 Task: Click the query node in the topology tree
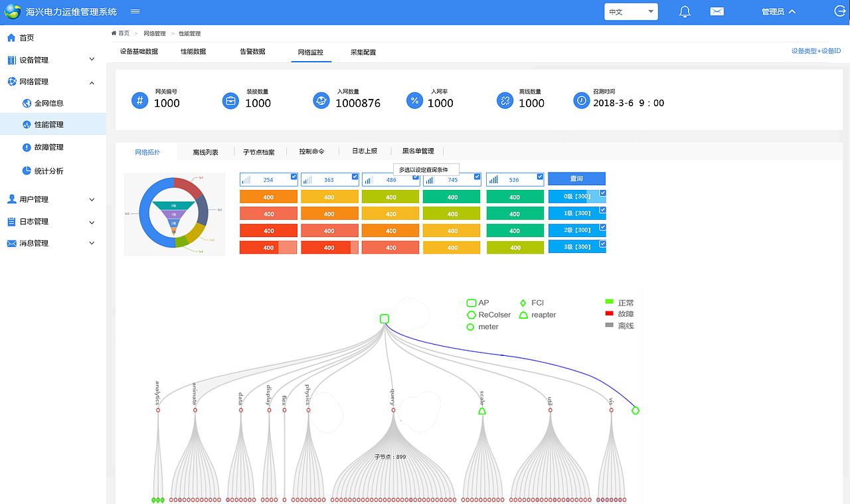(x=393, y=410)
